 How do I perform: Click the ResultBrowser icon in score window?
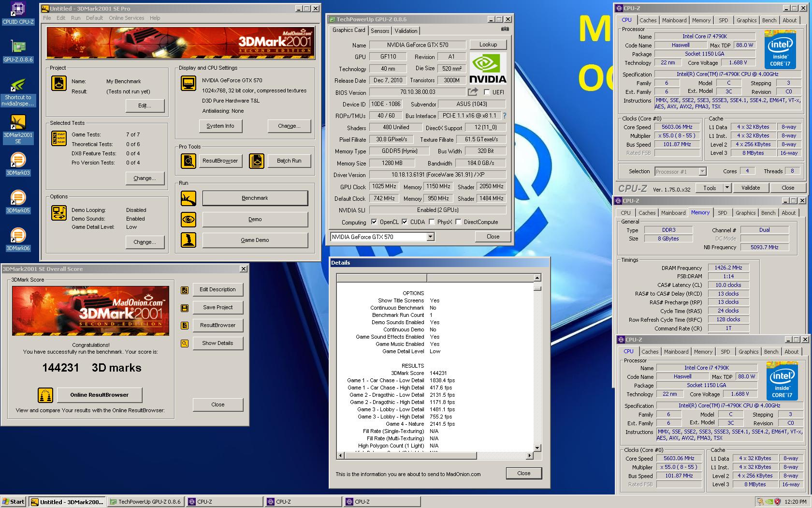tap(185, 326)
